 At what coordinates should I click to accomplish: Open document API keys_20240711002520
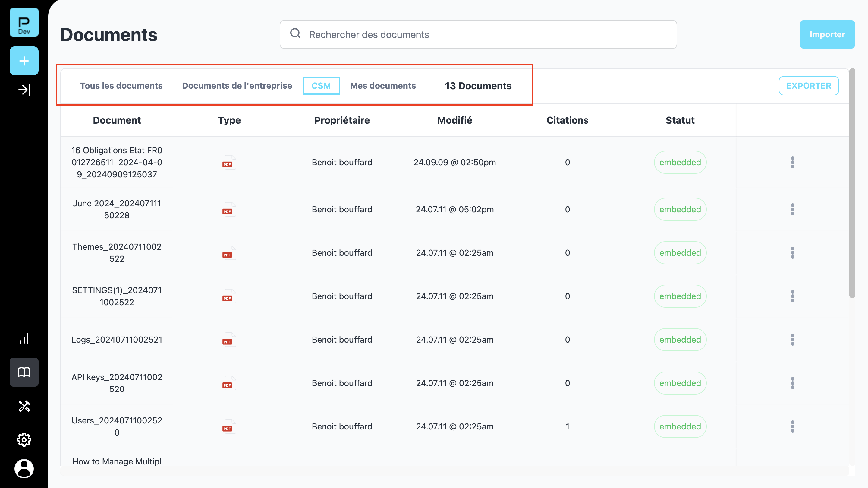pyautogui.click(x=117, y=383)
